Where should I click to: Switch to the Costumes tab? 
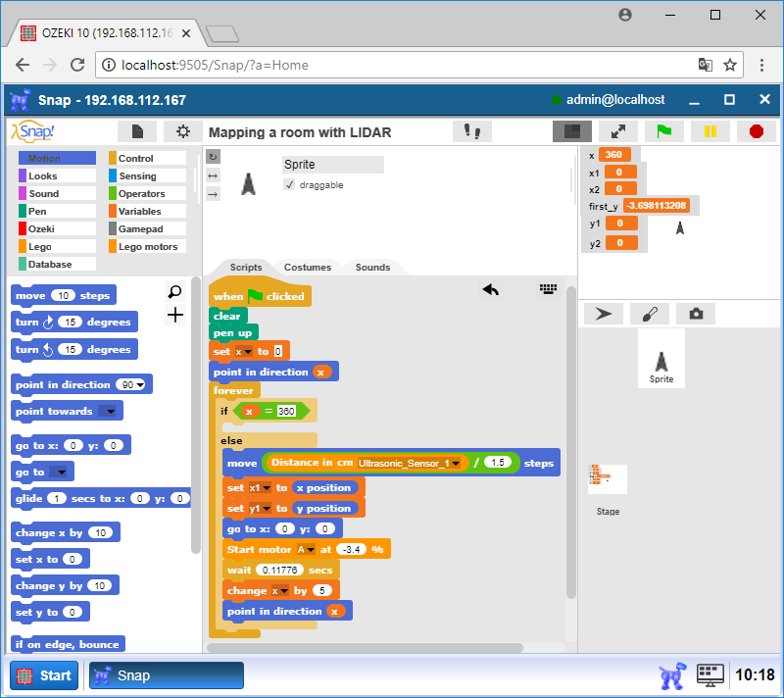307,267
